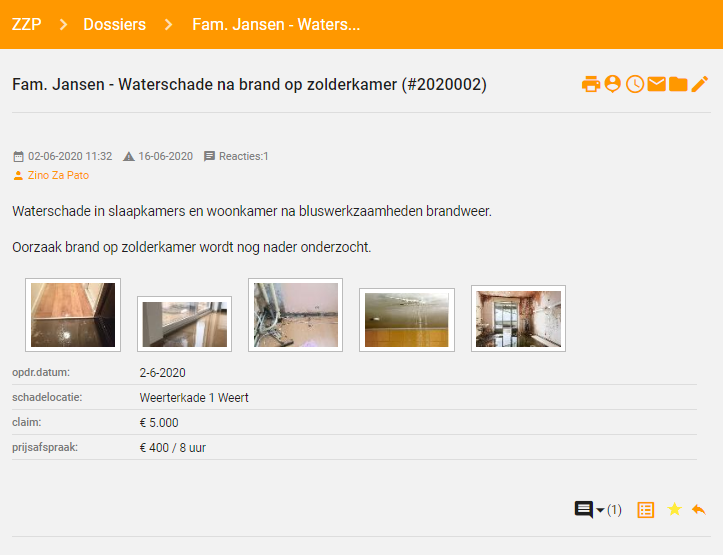Screen dimensions: 723x555
Task: Navigate to Dossiers breadcrumb
Action: tap(114, 24)
